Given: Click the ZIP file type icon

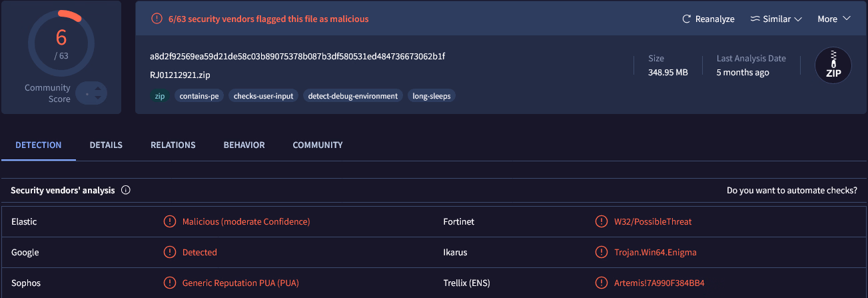Looking at the screenshot, I should click(x=833, y=66).
